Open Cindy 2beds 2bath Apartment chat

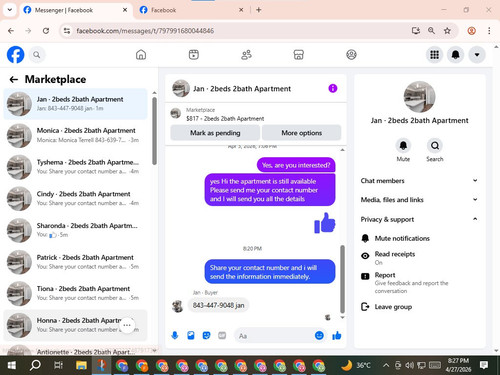point(75,198)
